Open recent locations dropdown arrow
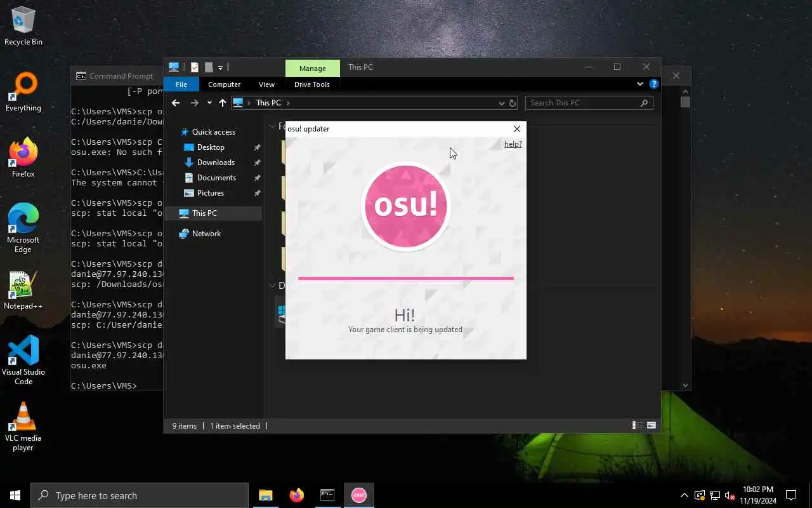 209,103
